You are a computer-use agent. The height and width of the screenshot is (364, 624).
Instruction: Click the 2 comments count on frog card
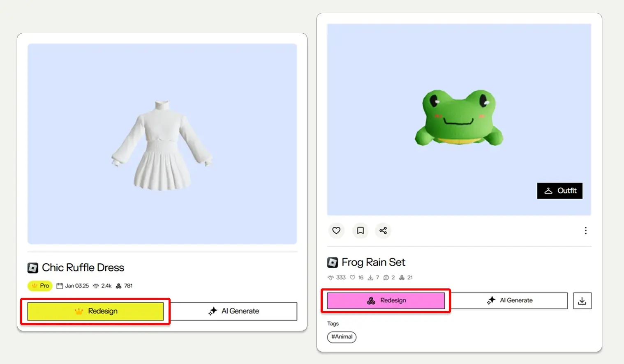[389, 278]
